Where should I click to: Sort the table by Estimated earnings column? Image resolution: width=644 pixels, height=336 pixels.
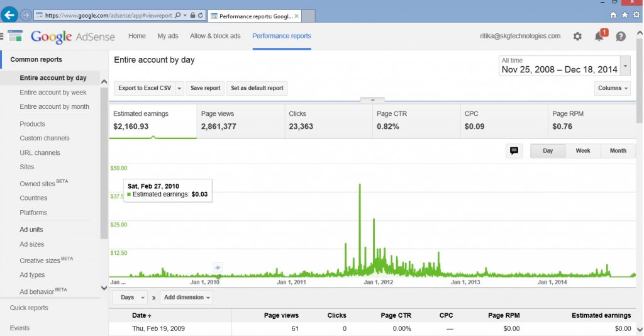(601, 315)
